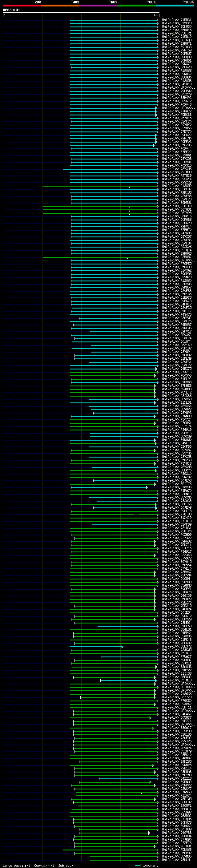
Task: Select hit label UniRef100_Q7NN83
Action: tap(177, 417)
